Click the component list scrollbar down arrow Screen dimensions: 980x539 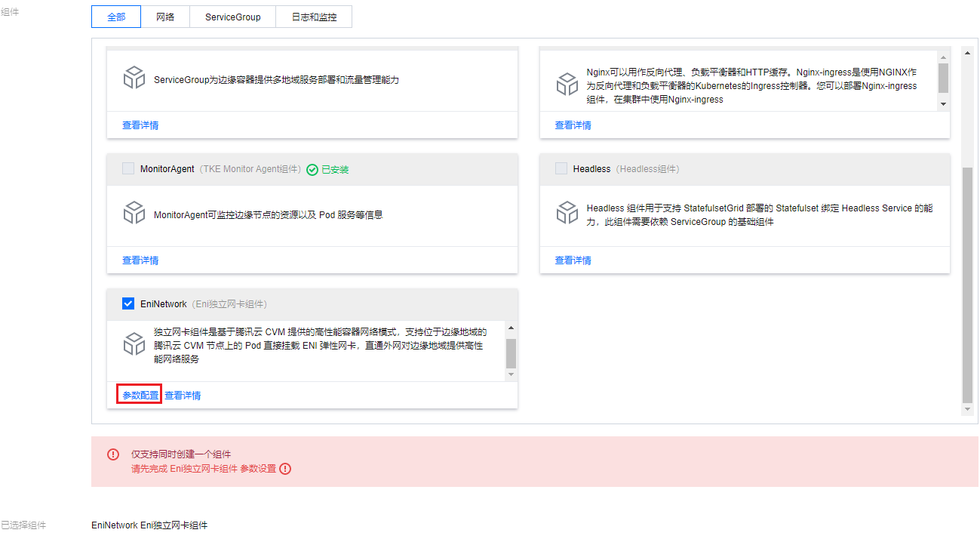click(x=968, y=408)
